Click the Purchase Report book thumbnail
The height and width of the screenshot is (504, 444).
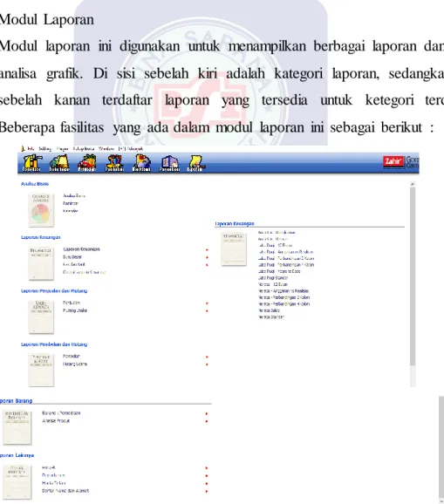tap(41, 370)
